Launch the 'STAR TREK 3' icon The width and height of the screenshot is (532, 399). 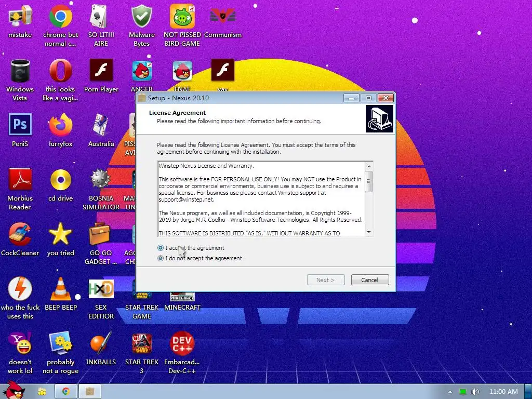tap(142, 353)
